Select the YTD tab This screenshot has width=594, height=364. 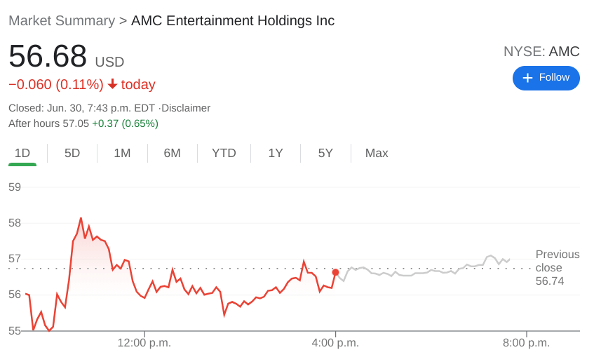click(x=224, y=153)
